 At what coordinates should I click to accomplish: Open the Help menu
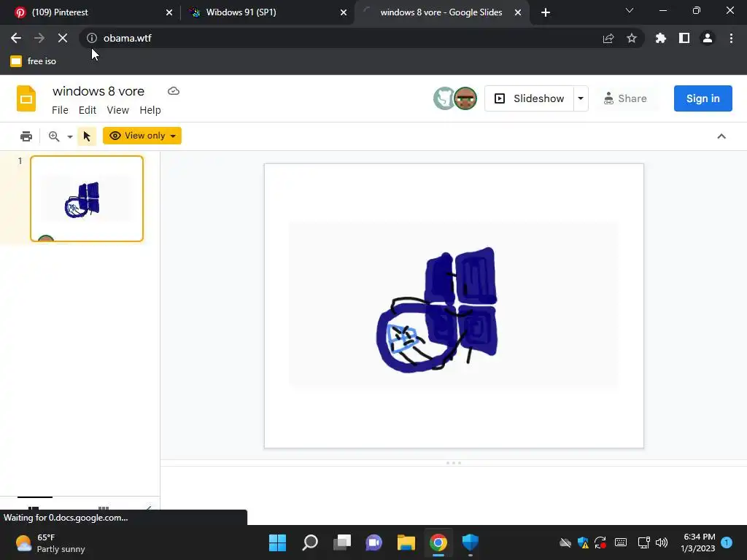point(150,110)
